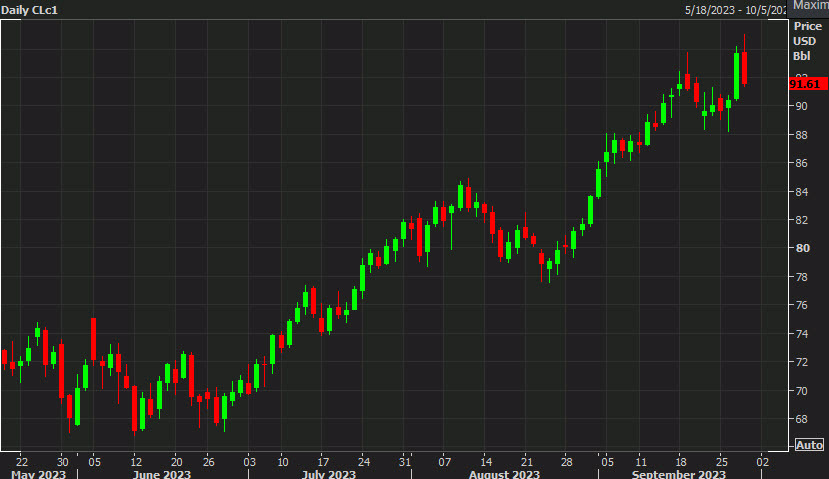Image resolution: width=829 pixels, height=479 pixels.
Task: Click the August 2023 month label
Action: (x=504, y=474)
